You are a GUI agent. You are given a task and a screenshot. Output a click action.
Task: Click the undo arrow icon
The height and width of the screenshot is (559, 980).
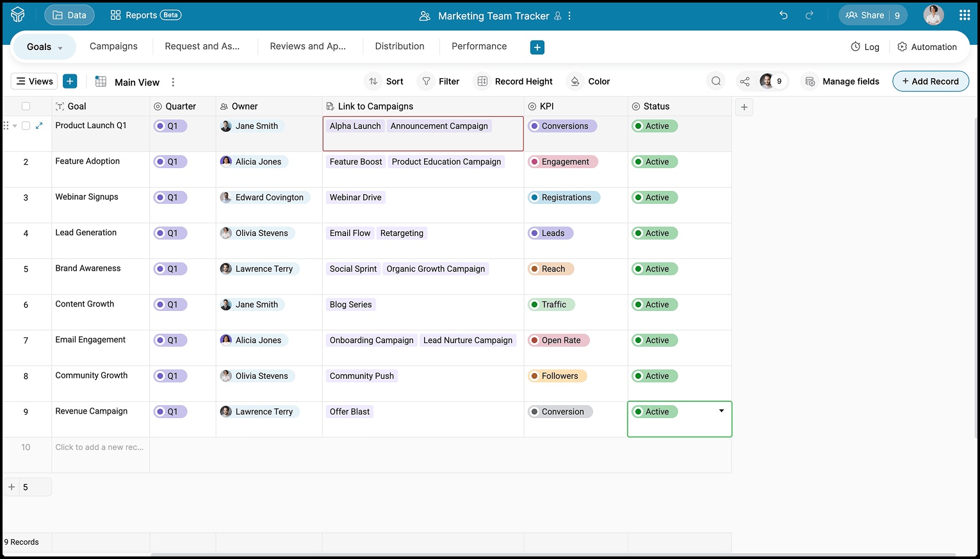coord(783,15)
